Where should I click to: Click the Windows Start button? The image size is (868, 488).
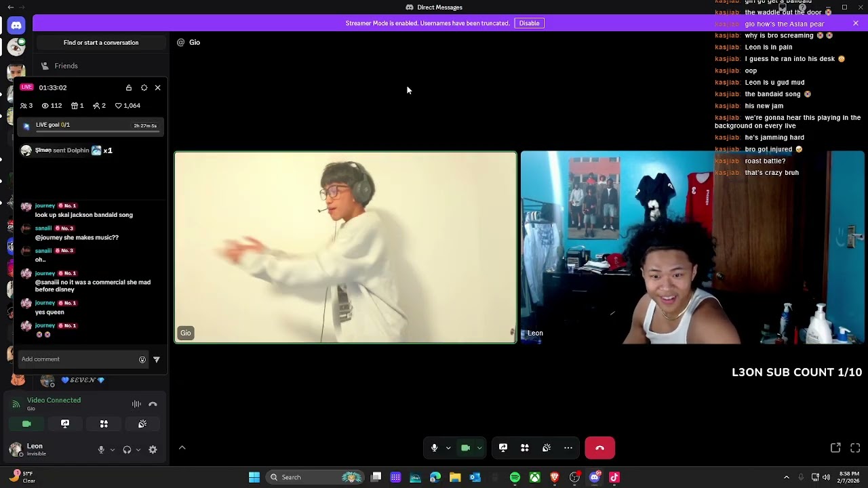pyautogui.click(x=254, y=477)
